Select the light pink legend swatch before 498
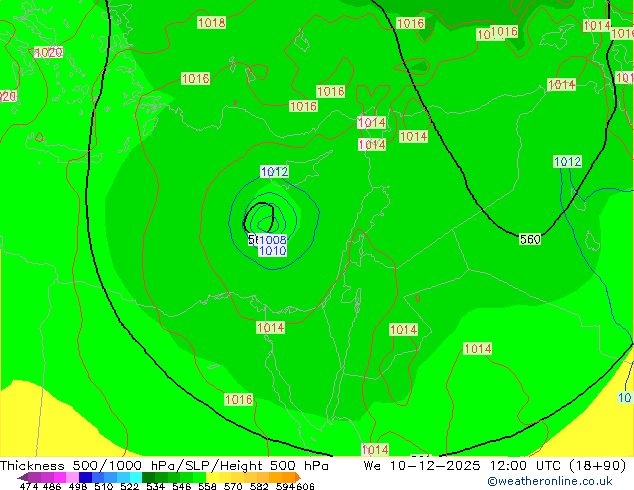The image size is (634, 490). click(72, 477)
